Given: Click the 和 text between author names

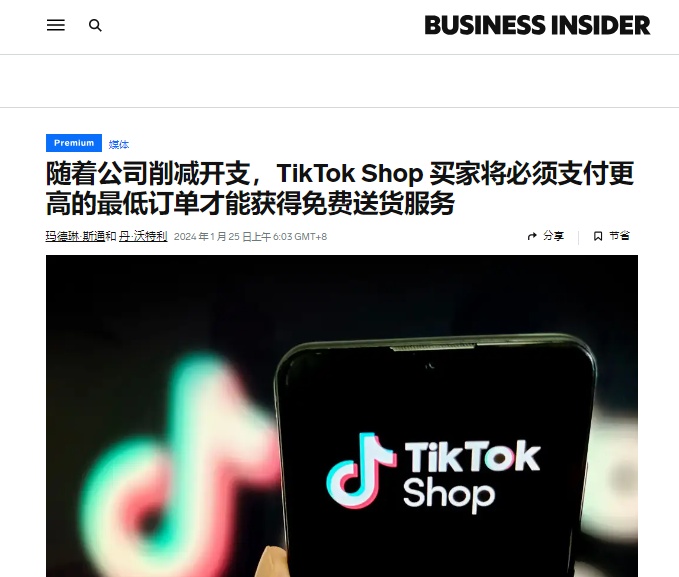Looking at the screenshot, I should 111,236.
